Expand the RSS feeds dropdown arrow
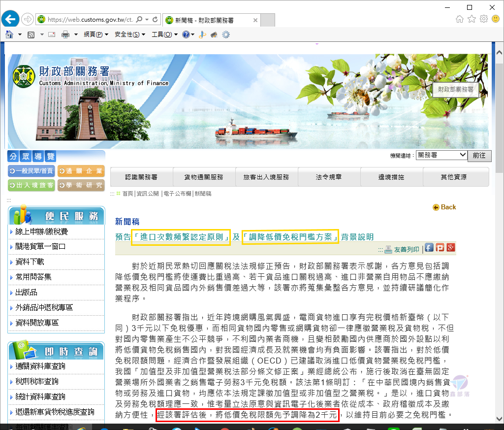Viewport: 504px width, 430px height. coord(42,34)
